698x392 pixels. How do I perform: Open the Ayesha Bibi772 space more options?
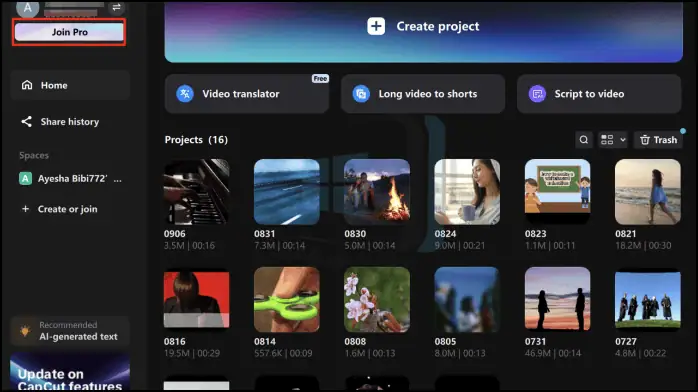118,179
